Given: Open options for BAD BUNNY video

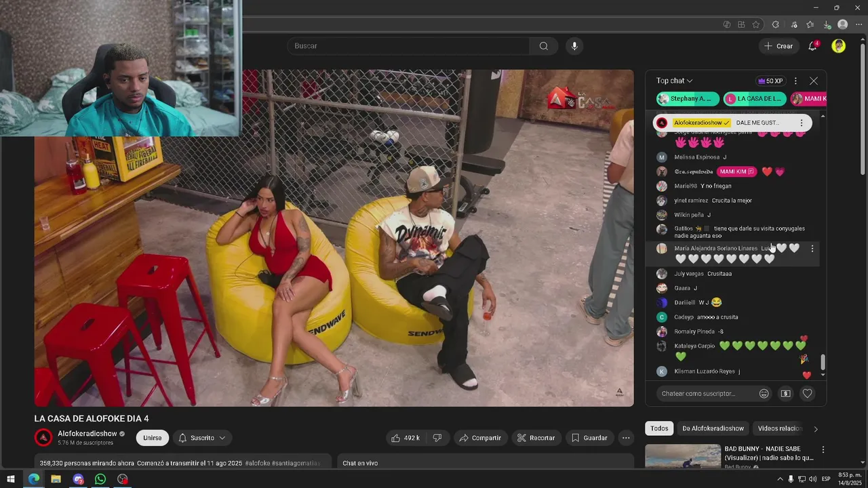Looking at the screenshot, I should click(823, 450).
